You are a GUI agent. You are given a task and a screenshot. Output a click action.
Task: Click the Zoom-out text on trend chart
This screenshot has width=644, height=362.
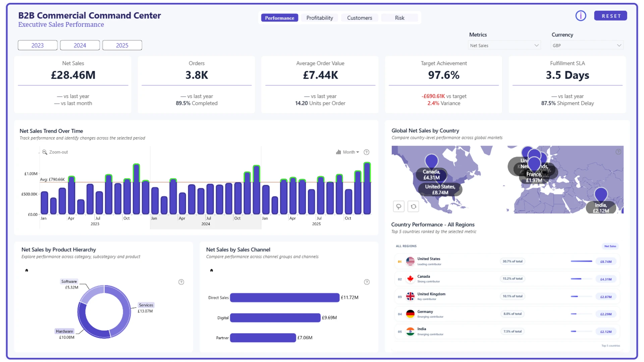click(58, 152)
